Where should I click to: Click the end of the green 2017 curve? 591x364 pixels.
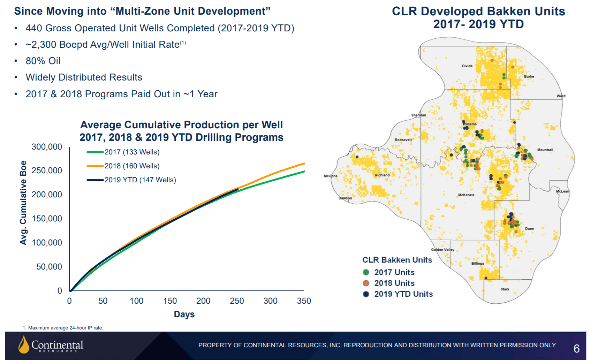coord(304,171)
